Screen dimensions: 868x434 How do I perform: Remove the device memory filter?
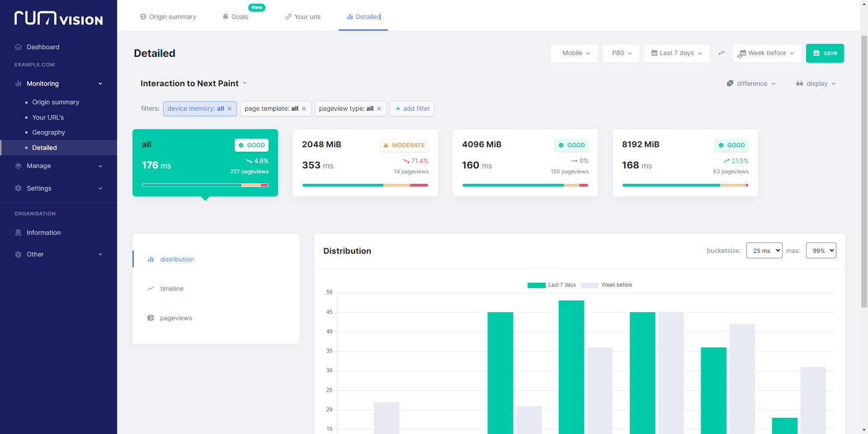click(x=230, y=109)
